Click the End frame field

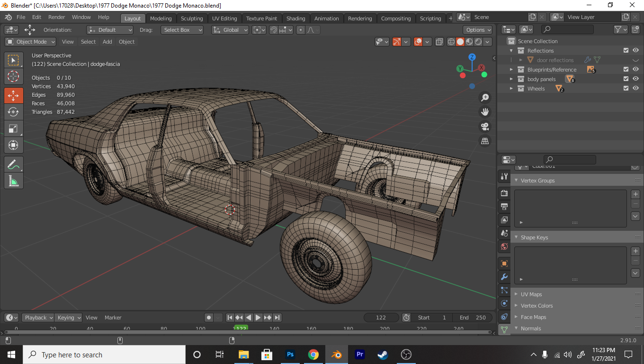pyautogui.click(x=472, y=318)
